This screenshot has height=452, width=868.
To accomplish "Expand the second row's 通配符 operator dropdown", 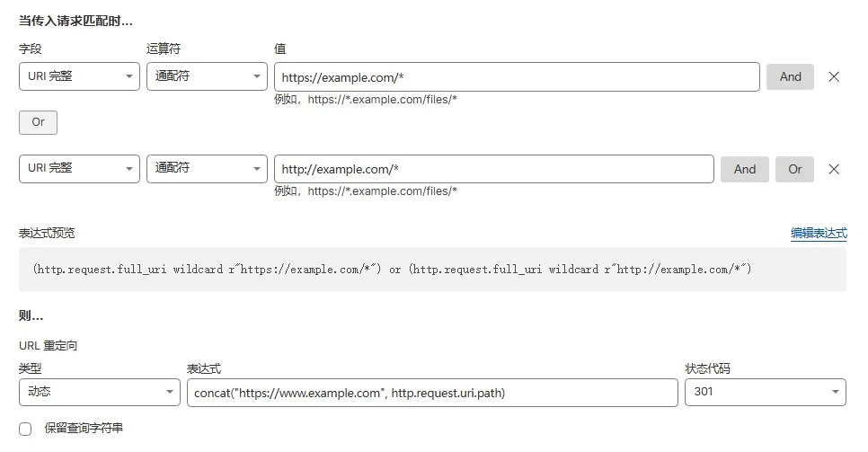I will click(207, 169).
